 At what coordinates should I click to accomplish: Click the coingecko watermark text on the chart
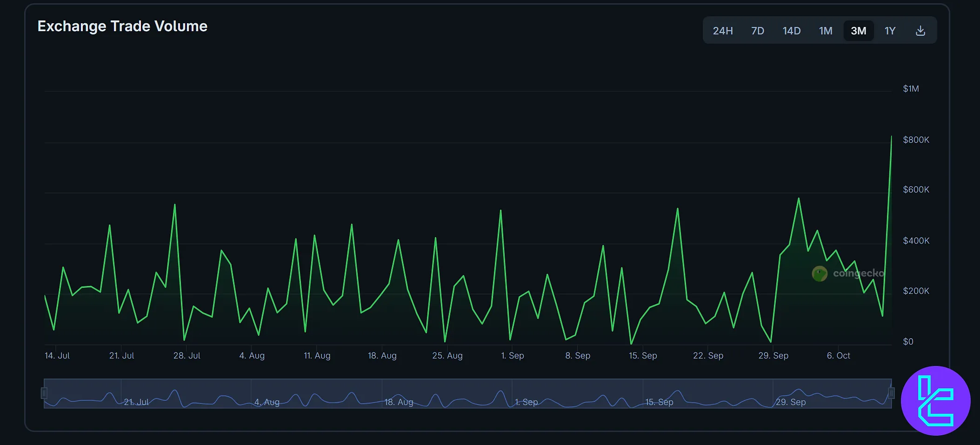point(858,274)
